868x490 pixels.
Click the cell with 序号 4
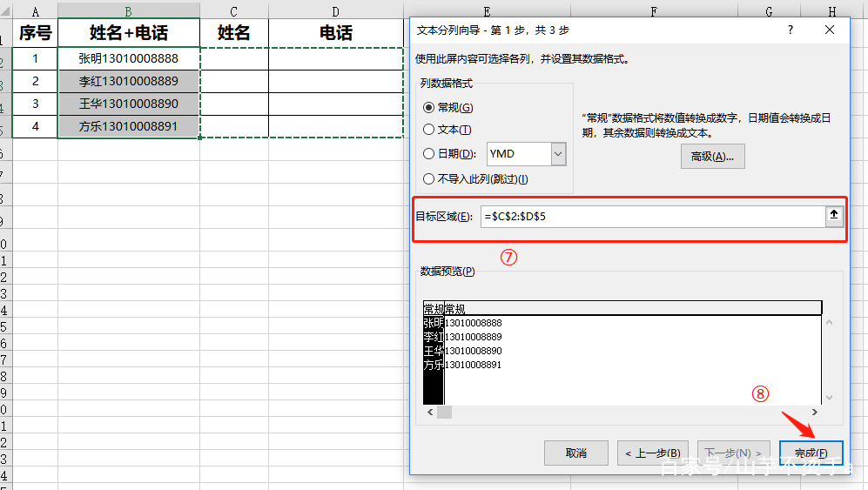pos(36,127)
